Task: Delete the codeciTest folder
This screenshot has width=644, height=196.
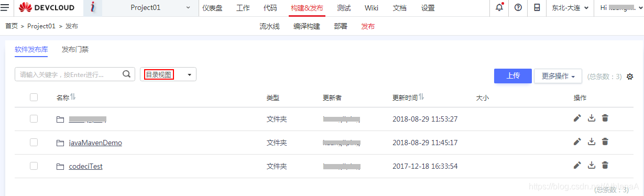Action: pyautogui.click(x=605, y=165)
